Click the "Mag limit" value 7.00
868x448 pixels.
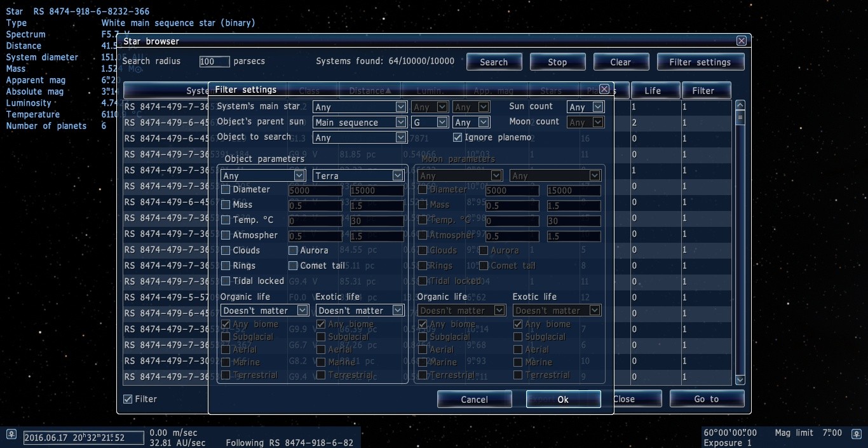pyautogui.click(x=831, y=433)
